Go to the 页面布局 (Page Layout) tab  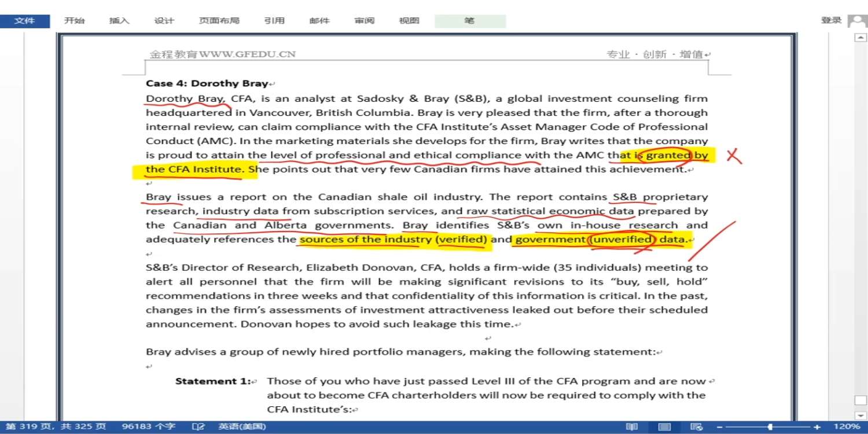[x=219, y=21]
